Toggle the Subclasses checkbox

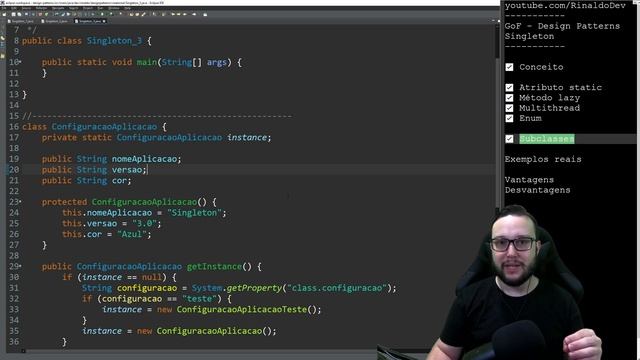[509, 139]
